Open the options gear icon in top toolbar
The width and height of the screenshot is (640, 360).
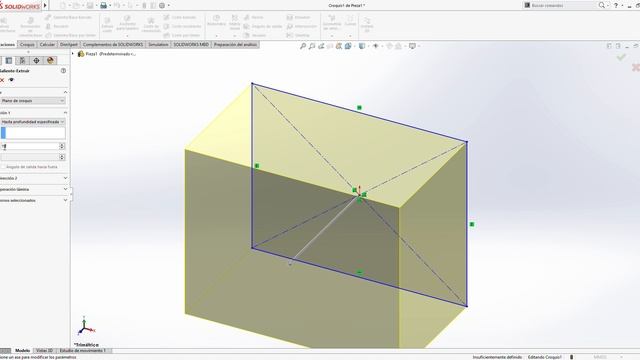pyautogui.click(x=162, y=5)
